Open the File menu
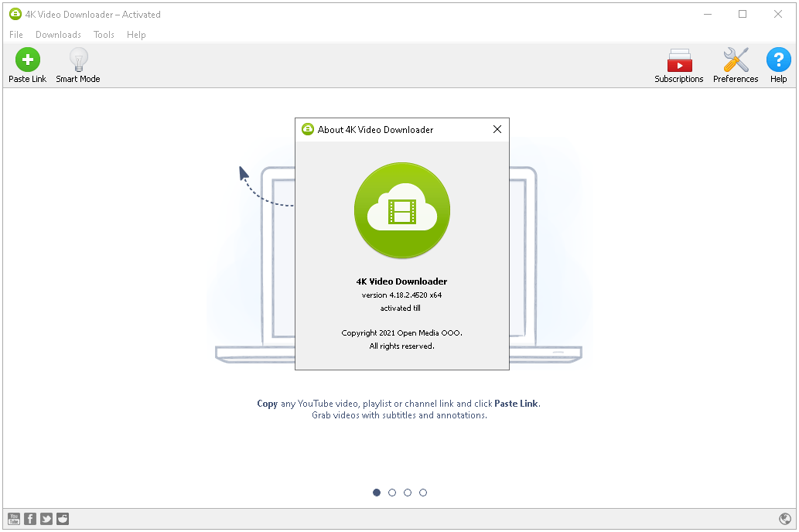The height and width of the screenshot is (532, 799). (x=16, y=35)
